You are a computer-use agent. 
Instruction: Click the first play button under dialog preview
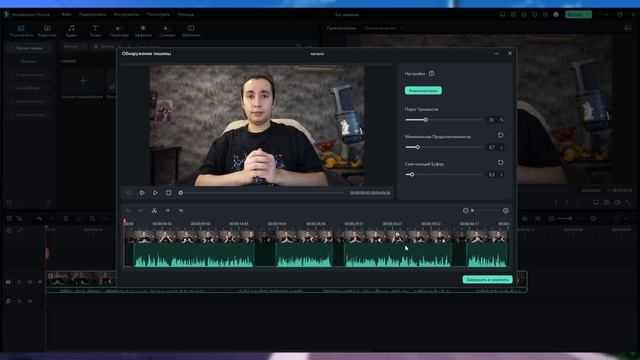pyautogui.click(x=142, y=193)
